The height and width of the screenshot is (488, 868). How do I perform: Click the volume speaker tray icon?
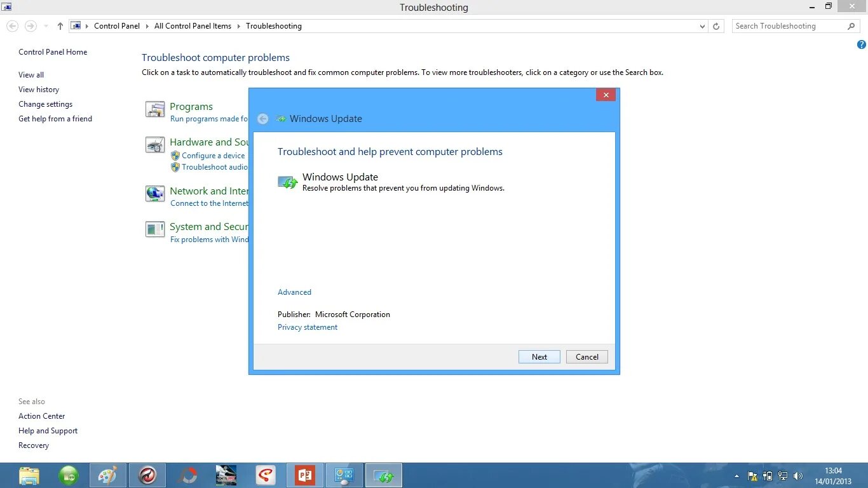[x=798, y=476]
